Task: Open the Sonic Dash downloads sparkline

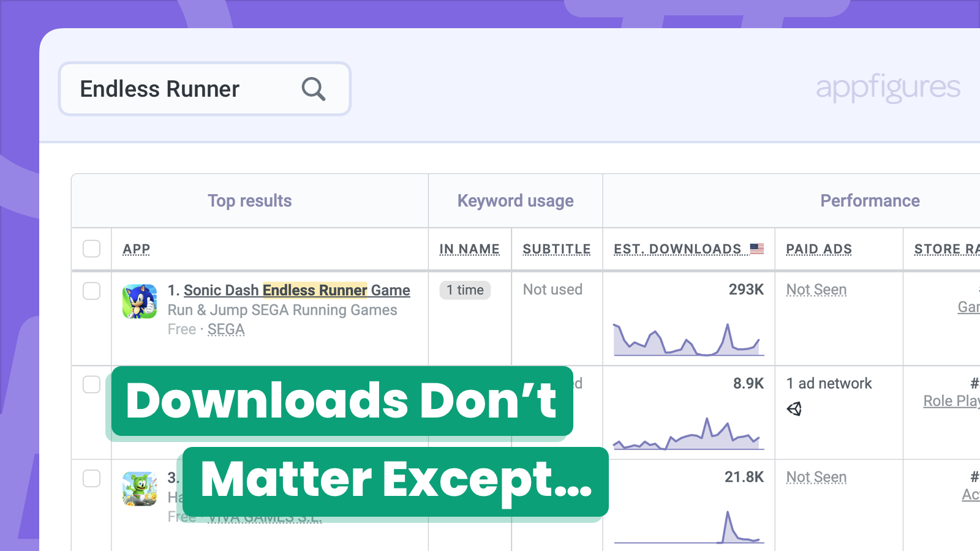Action: [x=689, y=339]
